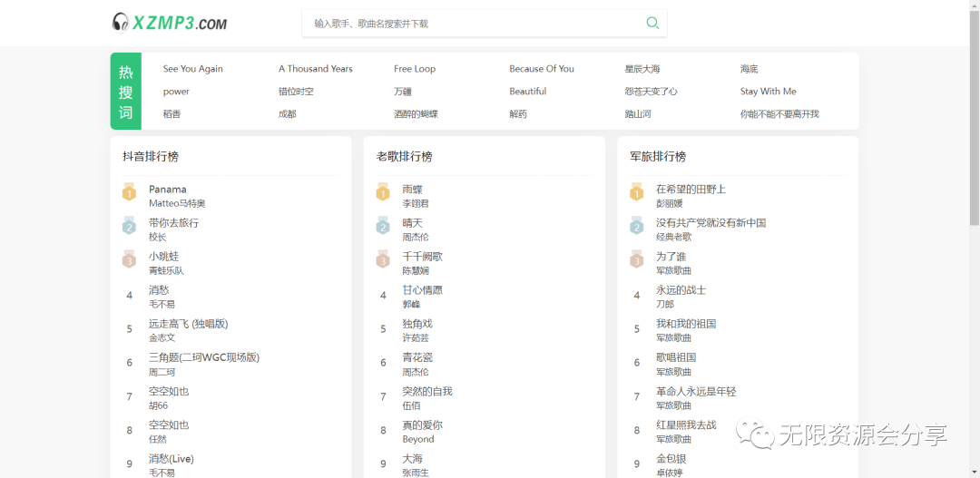This screenshot has height=478, width=980.
Task: Open song 大海 by 张雨生
Action: (413, 459)
